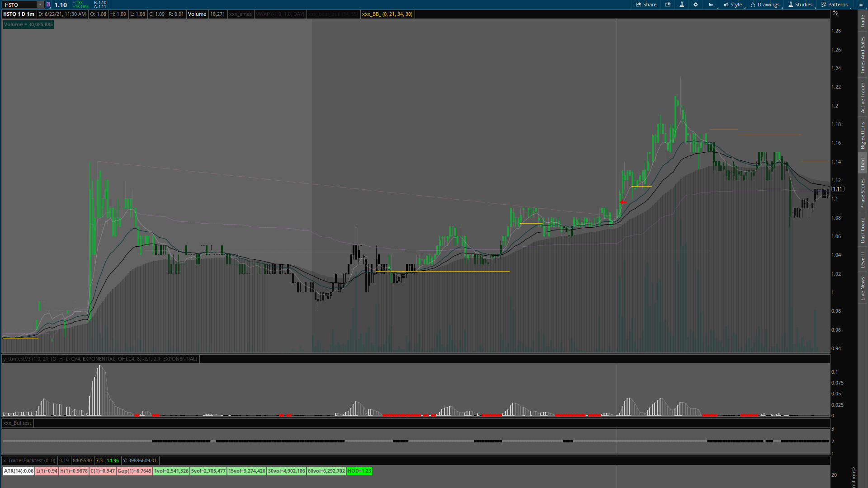Open the Active Trader sidebar tab

[x=863, y=95]
